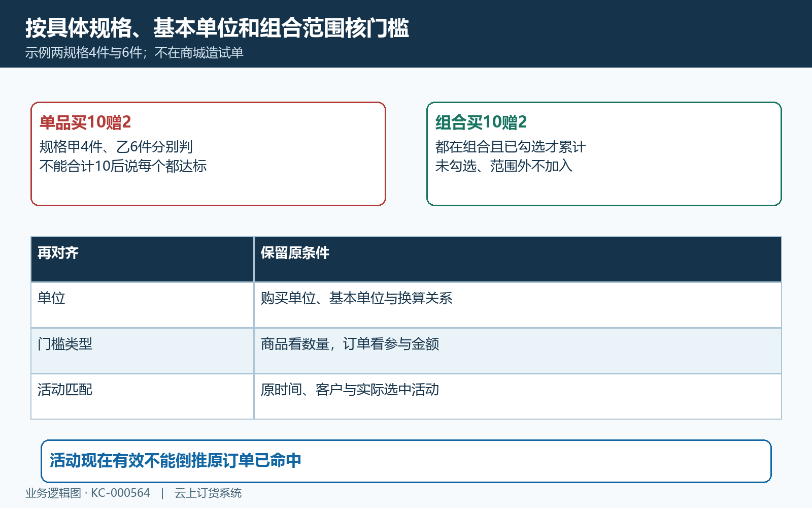812x508 pixels.
Task: Click the green heading 组合买10赠2
Action: (481, 122)
